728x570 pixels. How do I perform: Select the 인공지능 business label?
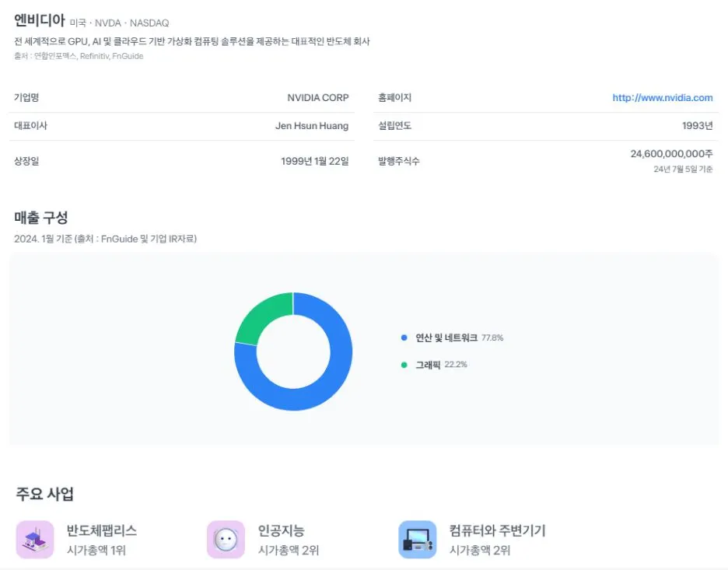tap(281, 530)
